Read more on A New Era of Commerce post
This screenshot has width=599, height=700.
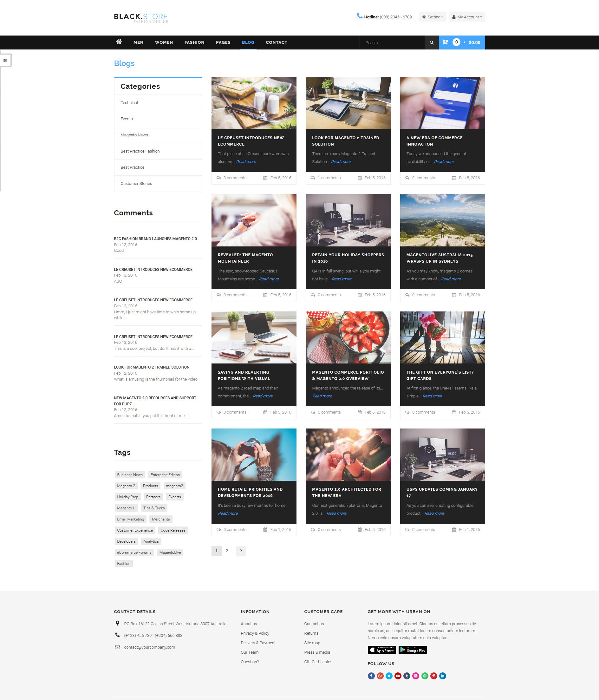click(x=444, y=162)
